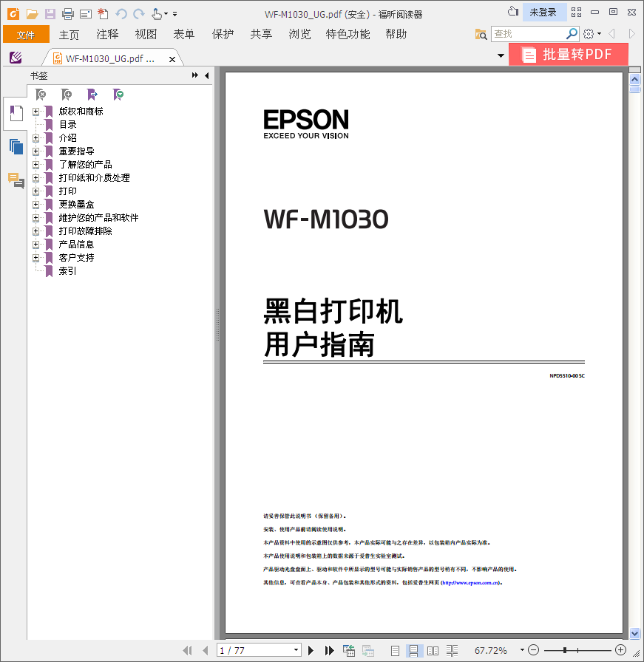Go to the next page
The width and height of the screenshot is (644, 662).
[311, 651]
